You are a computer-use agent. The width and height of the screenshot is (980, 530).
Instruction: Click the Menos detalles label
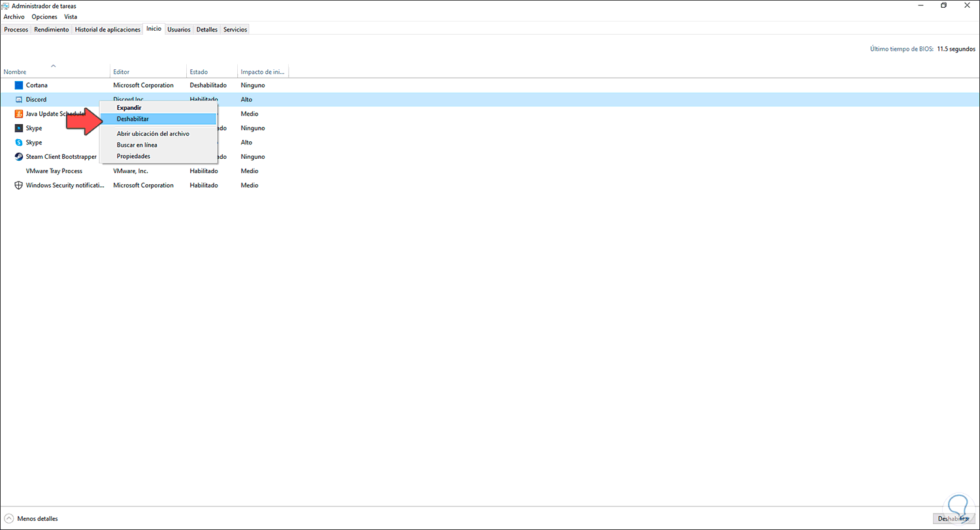(x=38, y=519)
